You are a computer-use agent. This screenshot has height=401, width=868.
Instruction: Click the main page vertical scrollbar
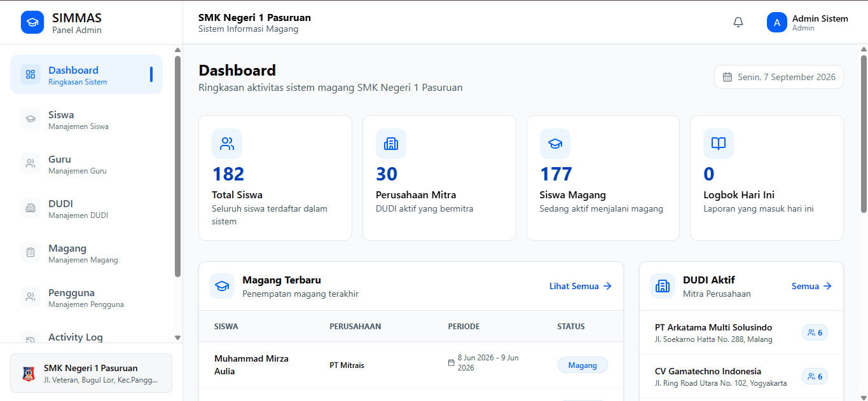click(x=864, y=133)
